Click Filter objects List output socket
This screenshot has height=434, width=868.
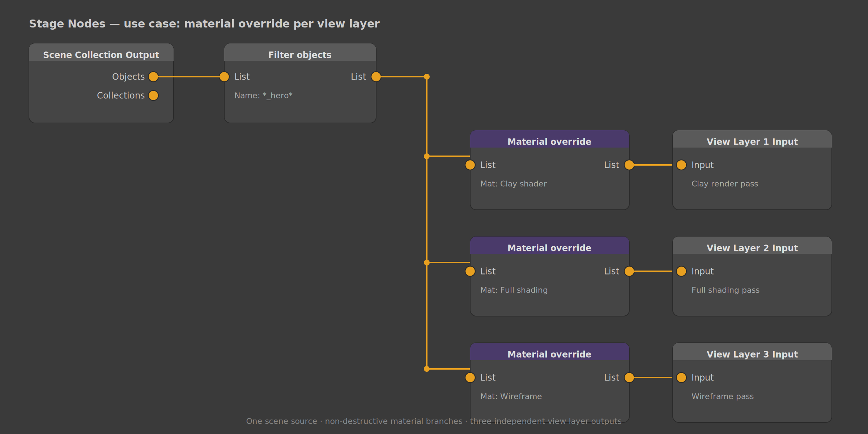click(376, 77)
